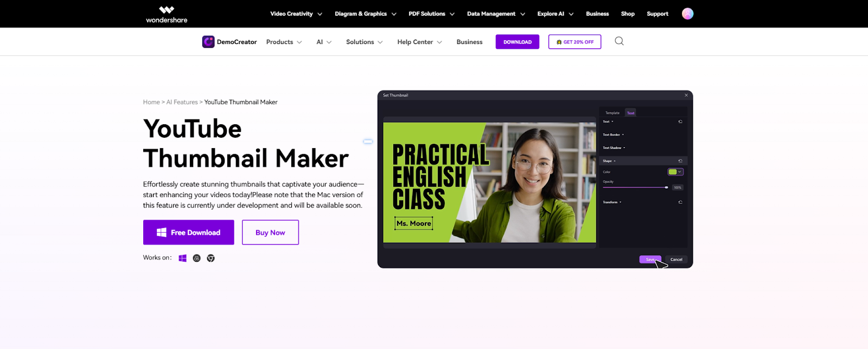The image size is (868, 349).
Task: Expand the Diagram & Graphics menu
Action: tap(365, 14)
